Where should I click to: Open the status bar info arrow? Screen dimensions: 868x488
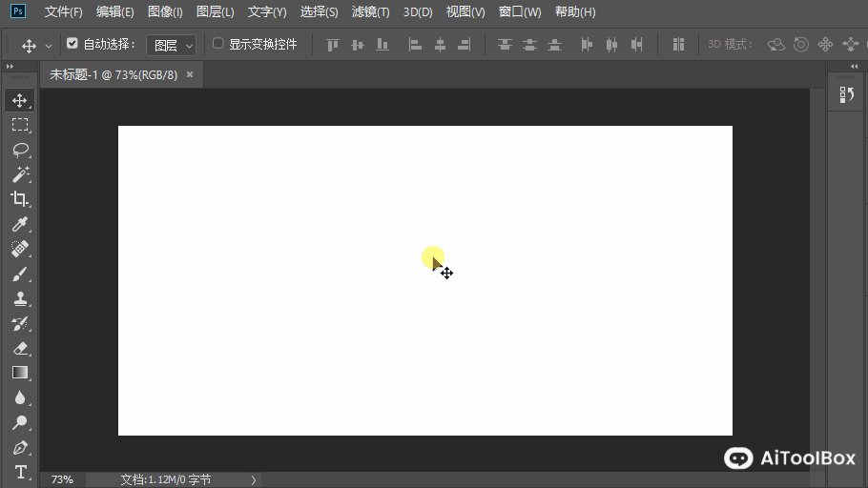[x=254, y=479]
